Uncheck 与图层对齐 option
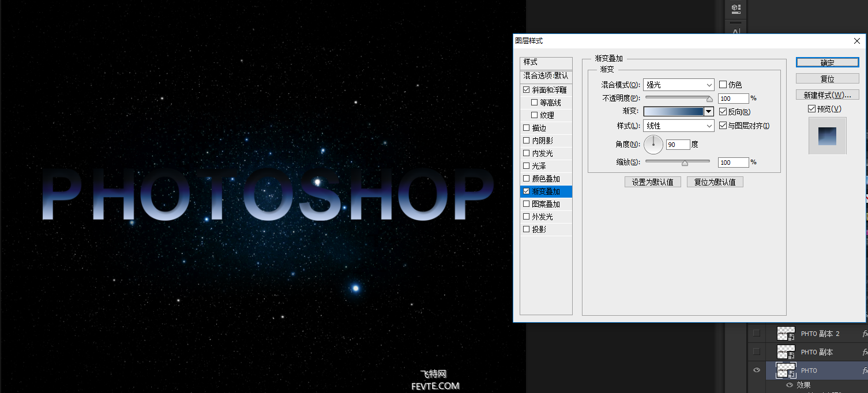868x393 pixels. 723,126
